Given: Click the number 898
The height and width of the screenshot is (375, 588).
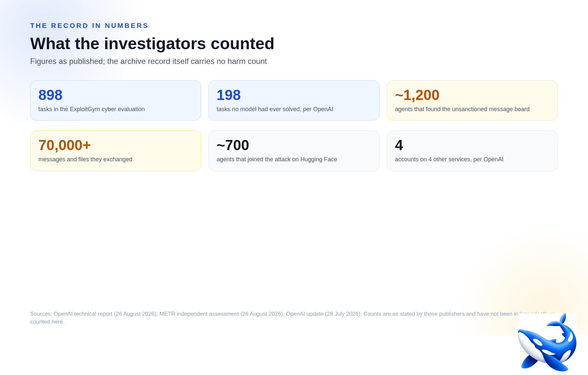Looking at the screenshot, I should click(51, 95).
